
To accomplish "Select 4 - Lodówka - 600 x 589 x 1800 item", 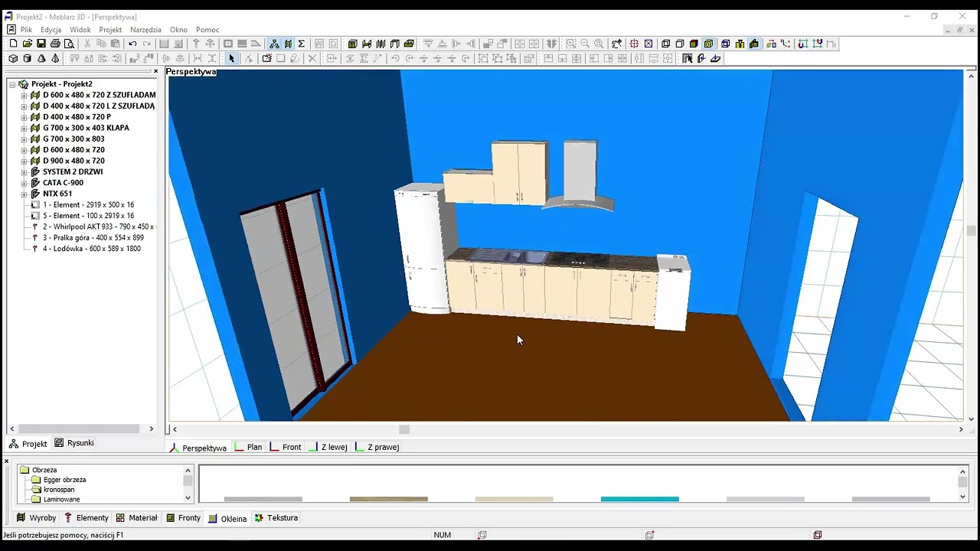I will (92, 249).
